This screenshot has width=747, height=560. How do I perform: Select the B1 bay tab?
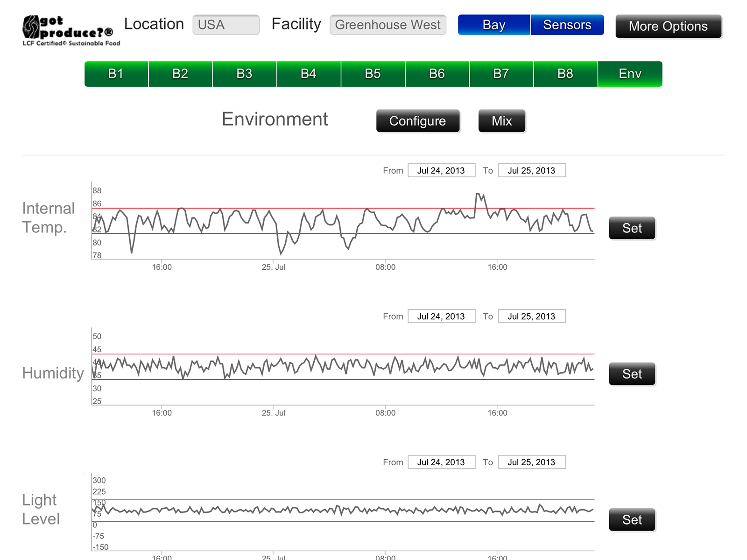116,74
